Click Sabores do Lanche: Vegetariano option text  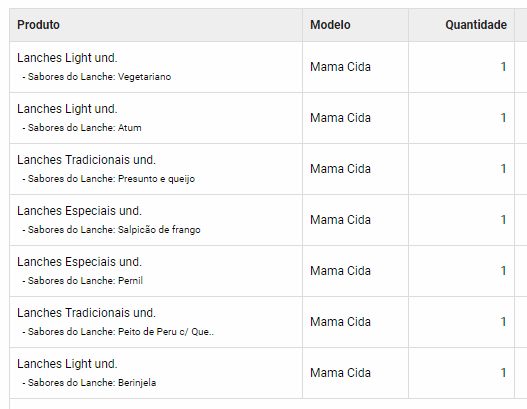pyautogui.click(x=97, y=77)
